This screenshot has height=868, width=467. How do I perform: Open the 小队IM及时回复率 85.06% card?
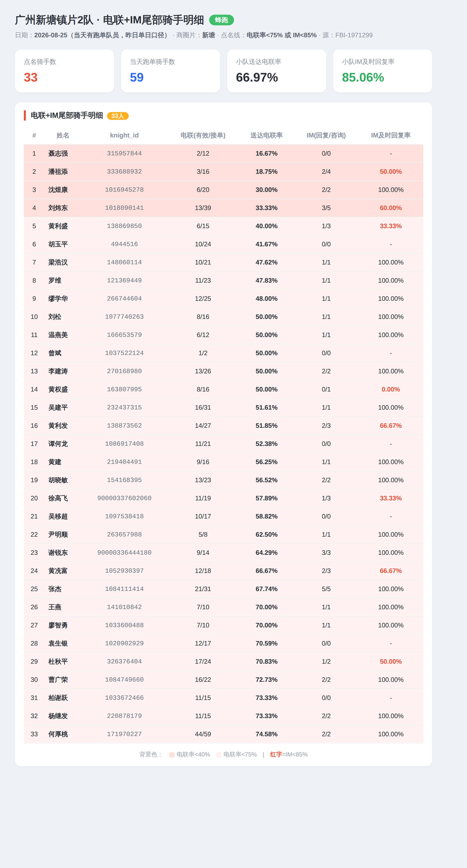383,71
